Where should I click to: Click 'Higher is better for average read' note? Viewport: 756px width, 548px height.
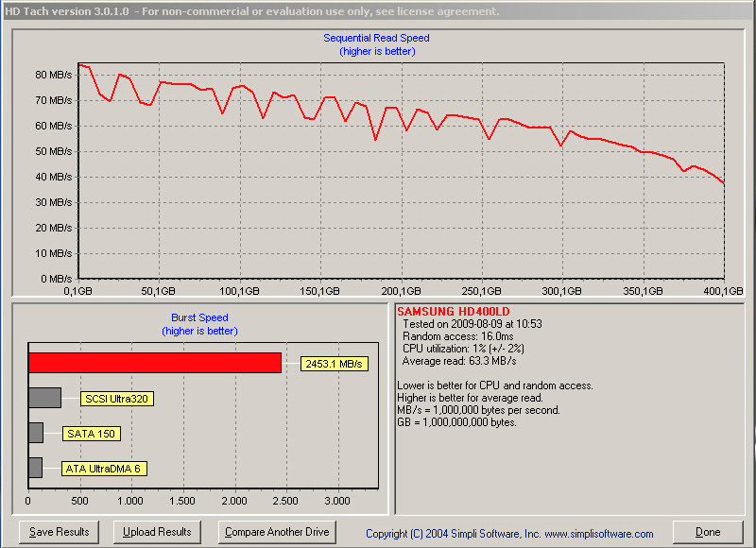click(470, 398)
